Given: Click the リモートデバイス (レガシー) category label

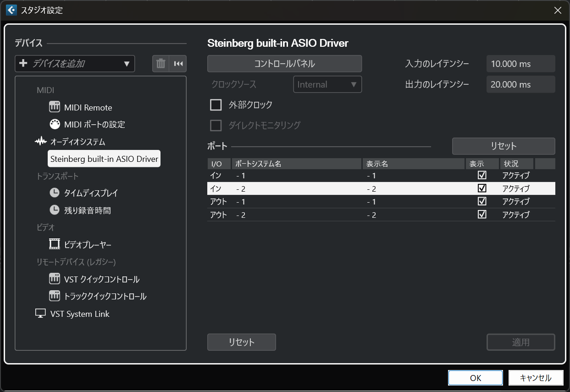Looking at the screenshot, I should [x=76, y=262].
